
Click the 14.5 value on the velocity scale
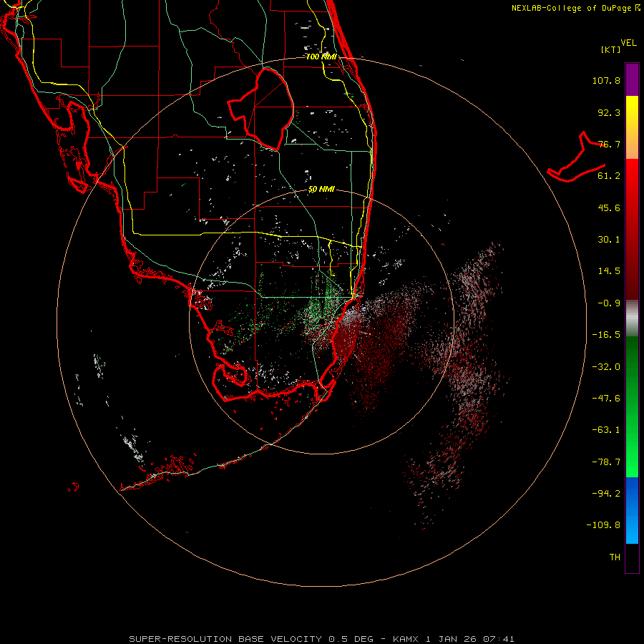(x=609, y=271)
